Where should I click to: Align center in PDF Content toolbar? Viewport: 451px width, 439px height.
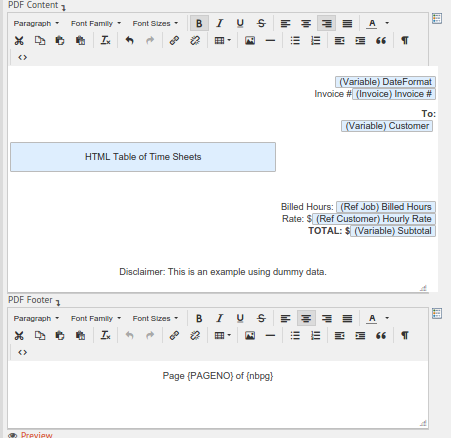point(306,23)
